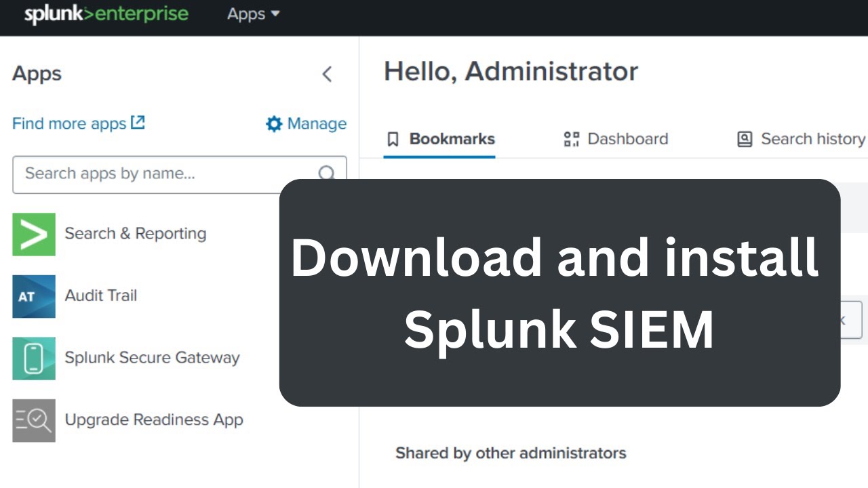Open the Splunk Secure Gateway icon
Viewport: 868px width, 488px height.
click(34, 359)
